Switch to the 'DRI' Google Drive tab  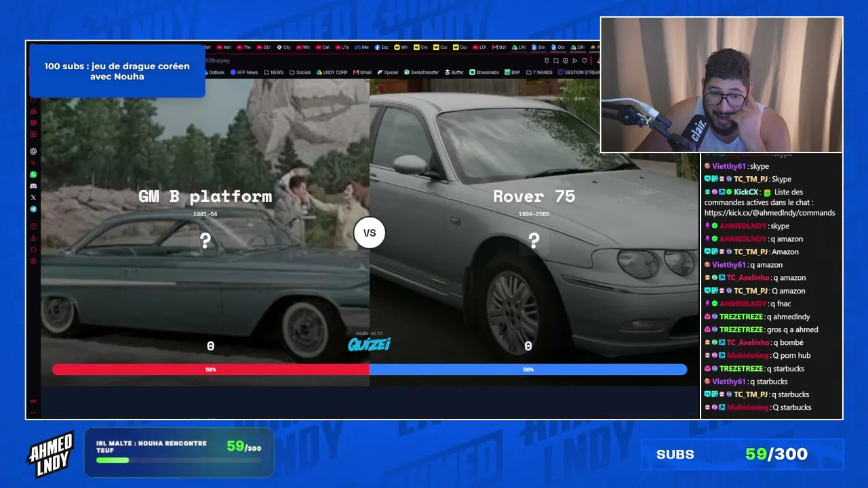(578, 47)
